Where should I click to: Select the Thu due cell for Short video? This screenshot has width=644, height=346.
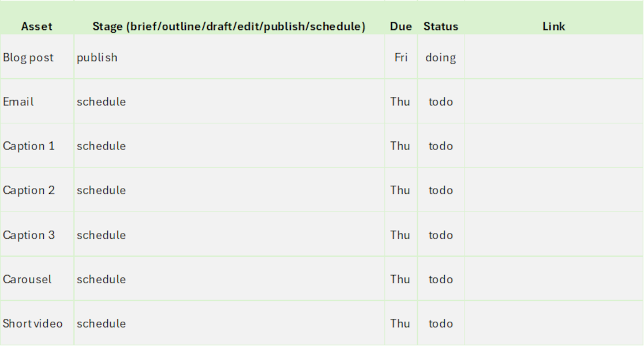tap(401, 323)
